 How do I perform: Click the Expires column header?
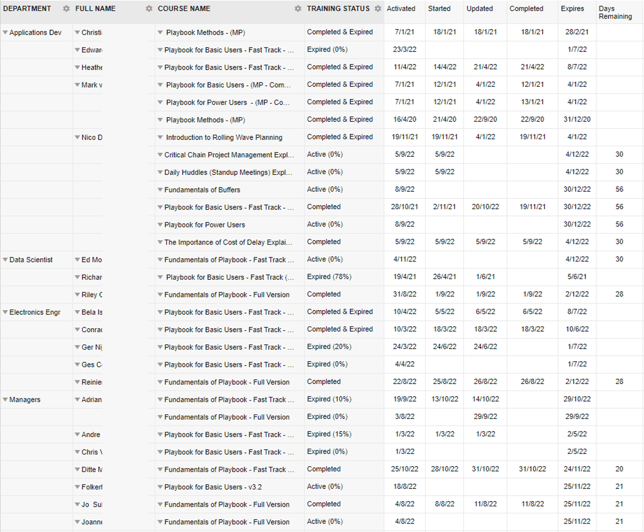pyautogui.click(x=572, y=9)
